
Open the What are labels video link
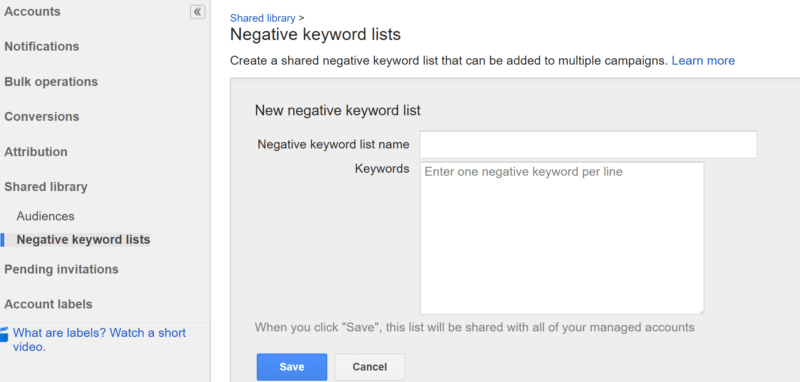pyautogui.click(x=99, y=340)
